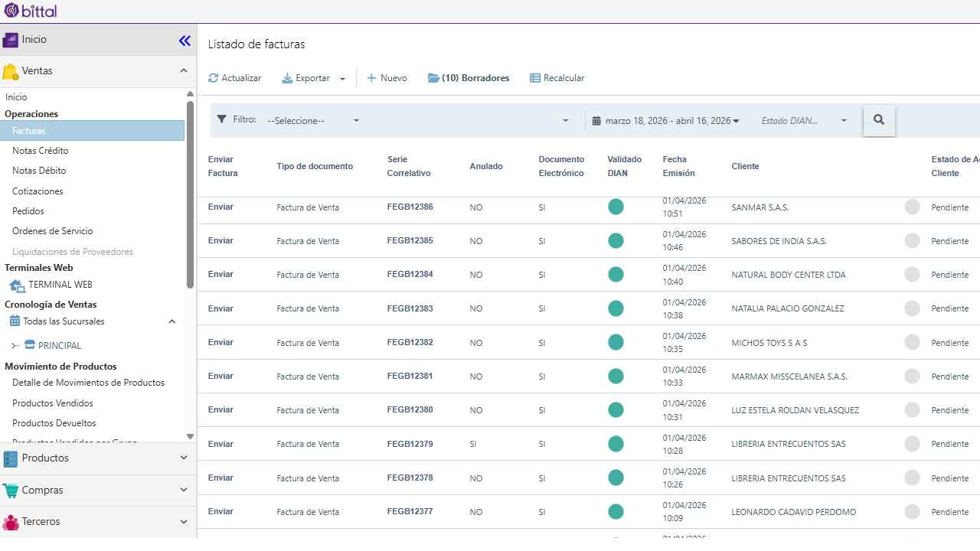Click the PRINCIPAL branch icon
The width and height of the screenshot is (980, 551).
point(30,345)
